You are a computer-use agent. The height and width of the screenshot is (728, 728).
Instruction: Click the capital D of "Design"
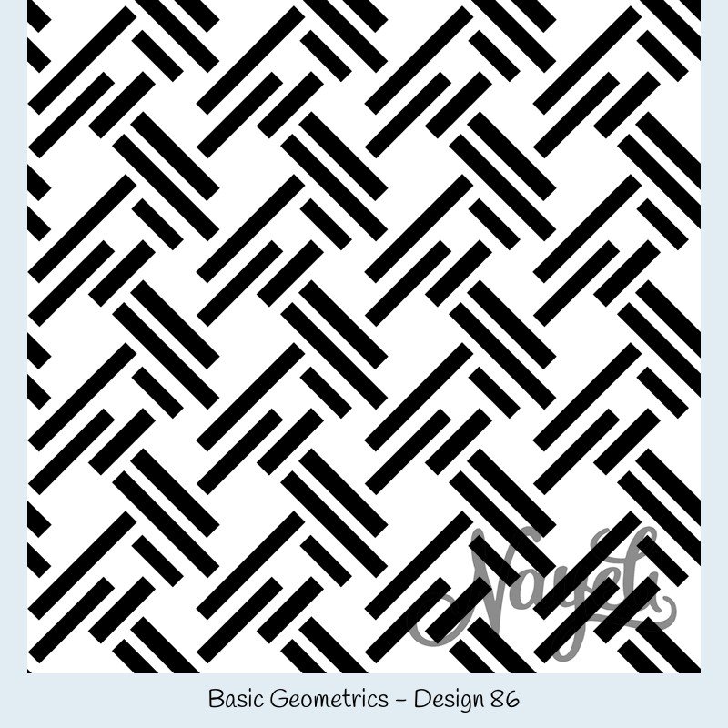click(421, 699)
